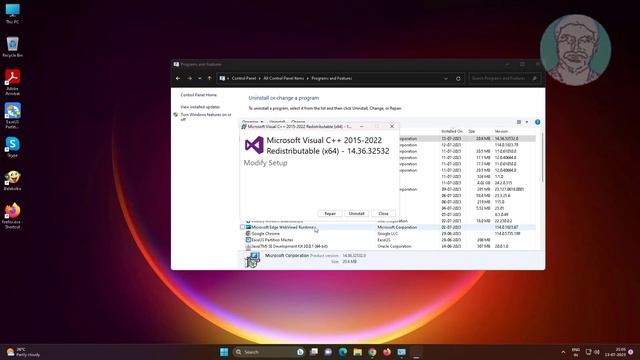Launch Skype from the desktop
Image resolution: width=640 pixels, height=360 pixels.
tap(12, 147)
